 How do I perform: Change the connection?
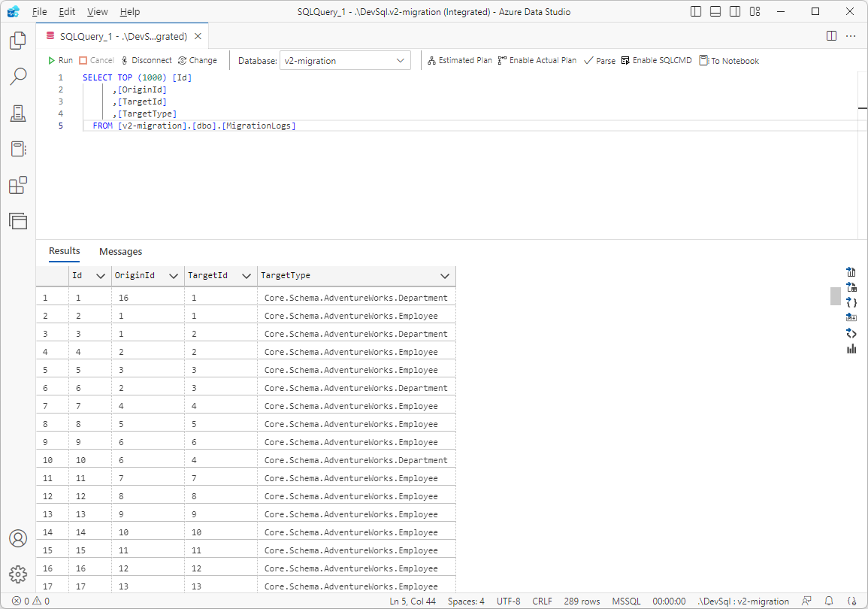click(x=198, y=60)
